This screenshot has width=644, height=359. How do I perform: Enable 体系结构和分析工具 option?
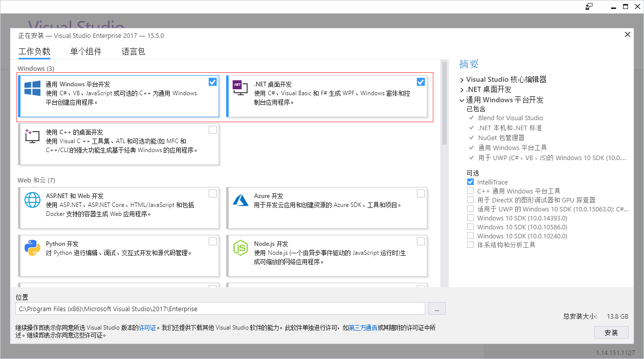(470, 245)
